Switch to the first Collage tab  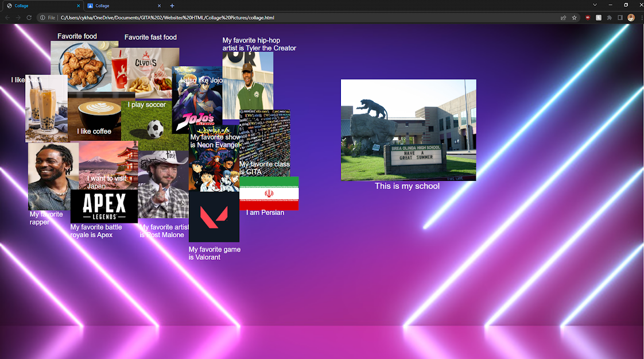[42, 6]
